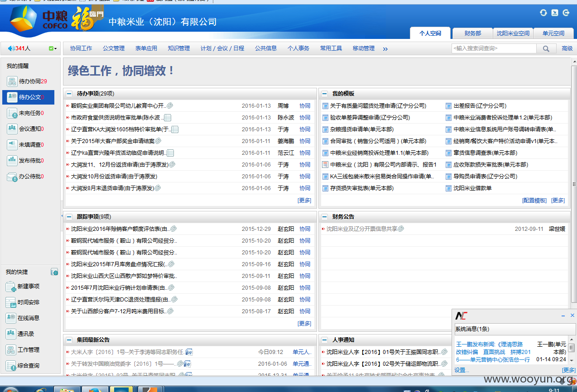Select 待办公文 in the reminders sidebar
The height and width of the screenshot is (392, 577).
pyautogui.click(x=28, y=97)
